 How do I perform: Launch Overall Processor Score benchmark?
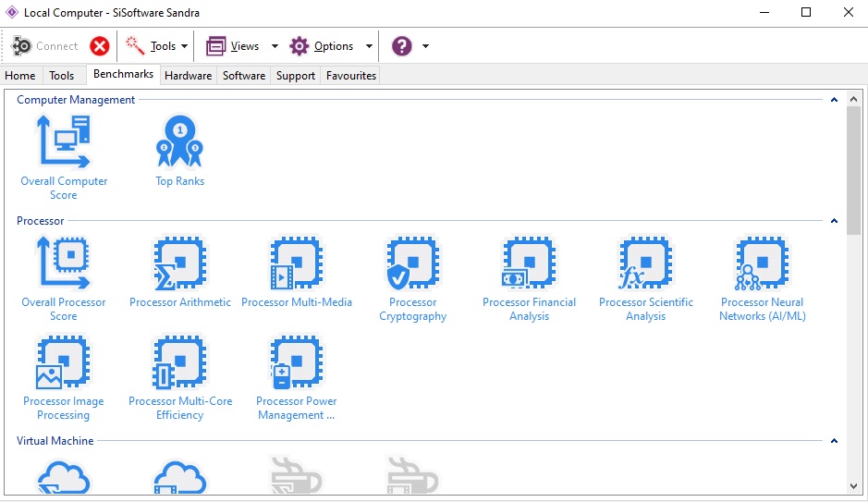(64, 279)
